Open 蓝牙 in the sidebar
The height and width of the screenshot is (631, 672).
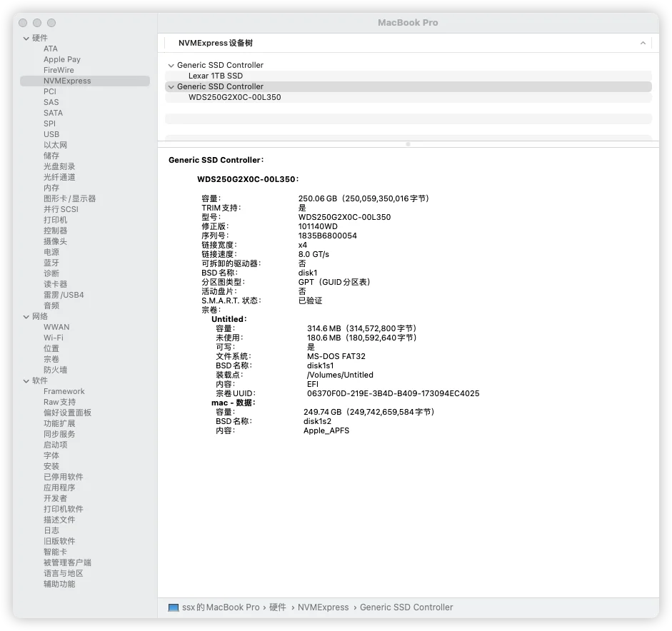click(x=51, y=263)
